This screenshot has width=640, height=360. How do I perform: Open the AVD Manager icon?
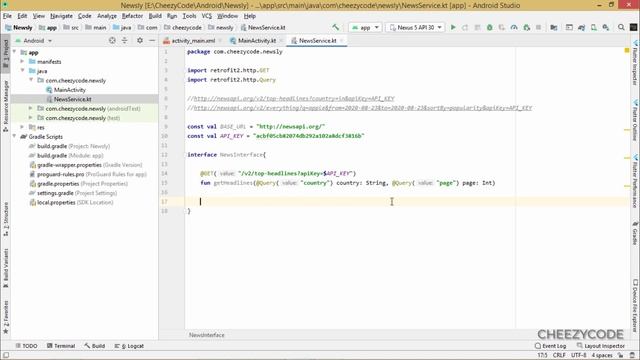pyautogui.click(x=594, y=27)
